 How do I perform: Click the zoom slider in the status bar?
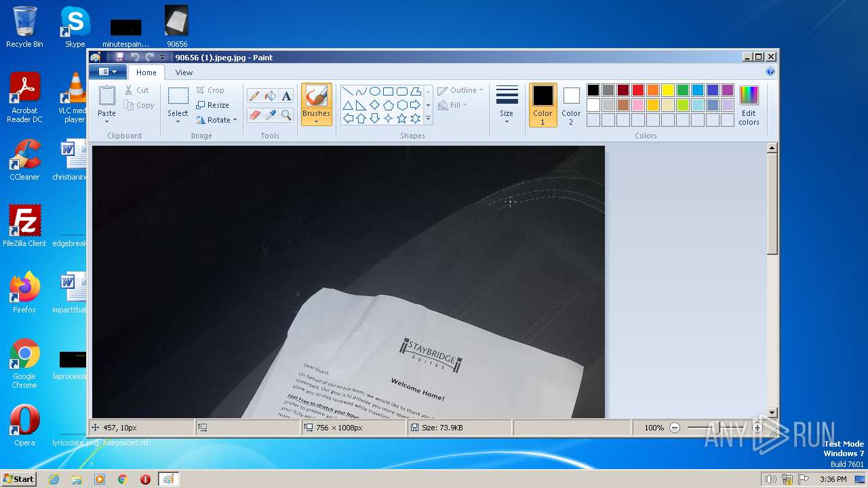(716, 428)
